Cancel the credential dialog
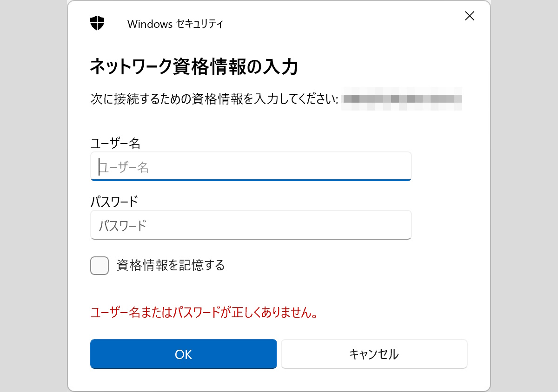This screenshot has width=558, height=392. pos(374,354)
